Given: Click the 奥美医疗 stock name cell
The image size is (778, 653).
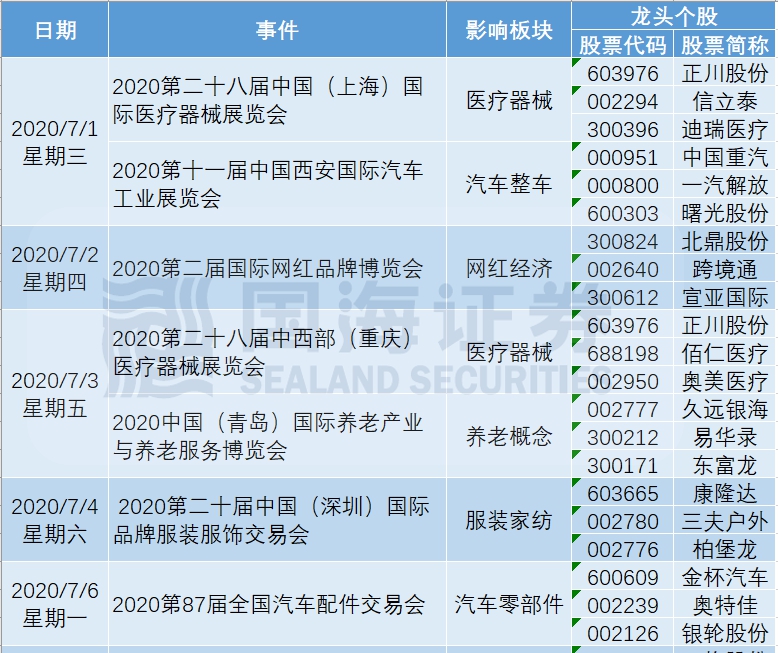Looking at the screenshot, I should click(x=725, y=382).
